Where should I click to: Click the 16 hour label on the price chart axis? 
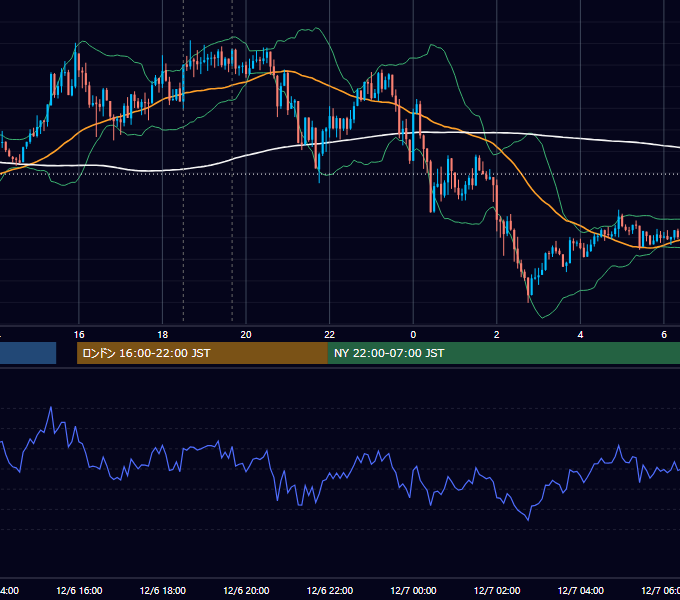(x=79, y=335)
